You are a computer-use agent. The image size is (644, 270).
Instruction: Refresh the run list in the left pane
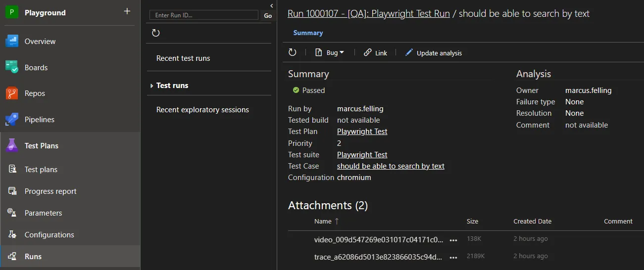155,33
